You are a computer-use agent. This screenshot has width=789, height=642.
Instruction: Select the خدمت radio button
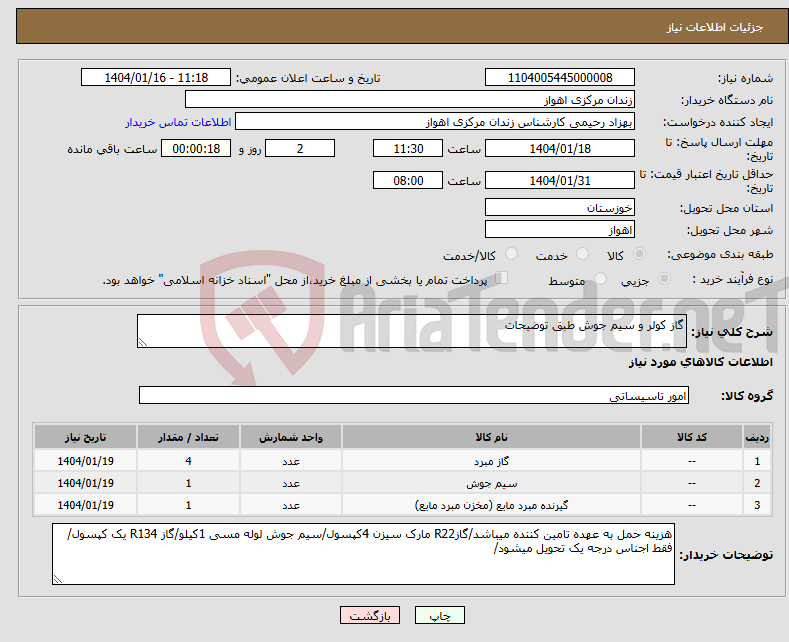click(582, 254)
